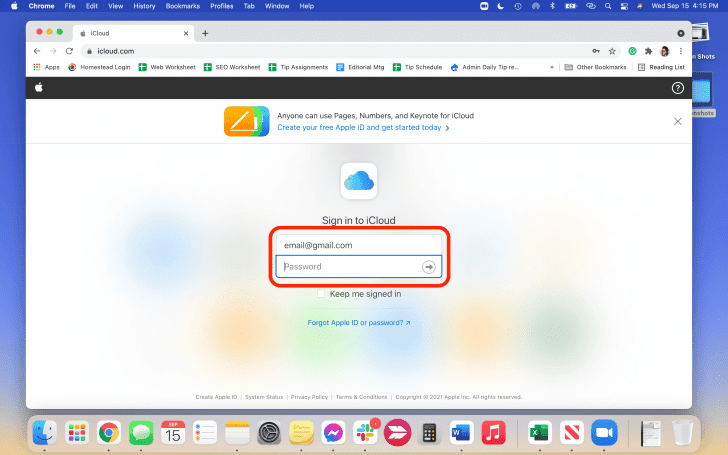
Task: Open the SEO Worksheet bookmark
Action: point(232,67)
